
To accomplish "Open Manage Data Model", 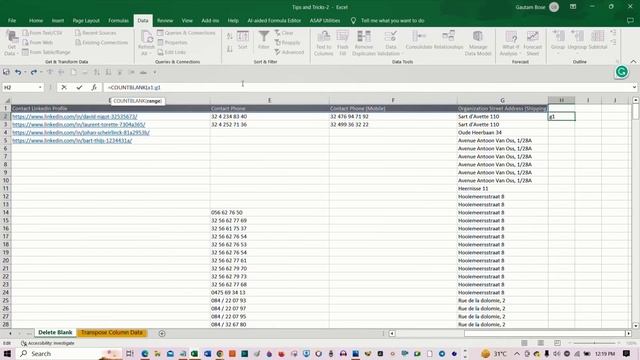I will point(478,43).
